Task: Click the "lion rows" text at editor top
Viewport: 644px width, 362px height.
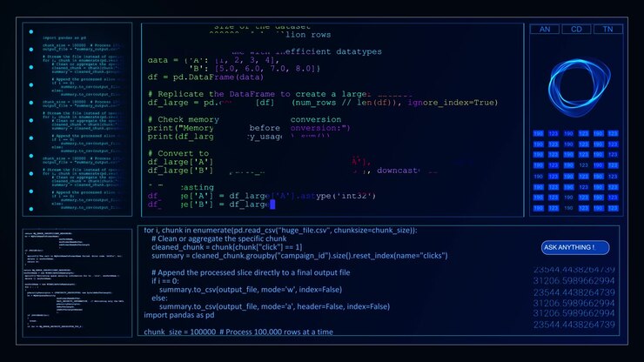Action: (x=308, y=35)
